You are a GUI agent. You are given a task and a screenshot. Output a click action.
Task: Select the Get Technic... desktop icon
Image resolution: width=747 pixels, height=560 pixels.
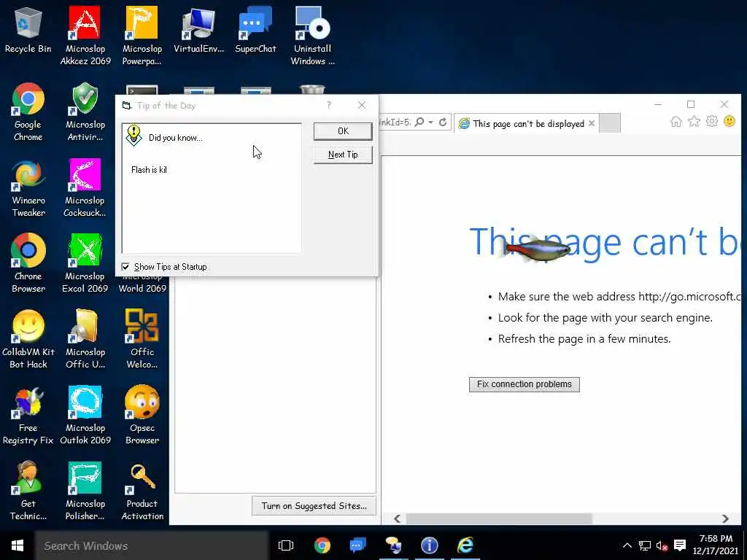click(x=28, y=491)
